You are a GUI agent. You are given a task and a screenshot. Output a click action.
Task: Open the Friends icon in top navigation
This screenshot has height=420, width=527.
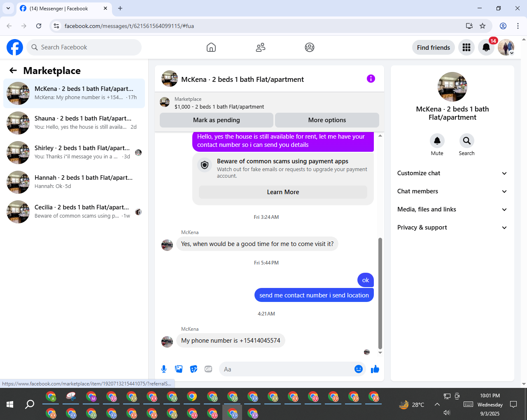point(261,47)
